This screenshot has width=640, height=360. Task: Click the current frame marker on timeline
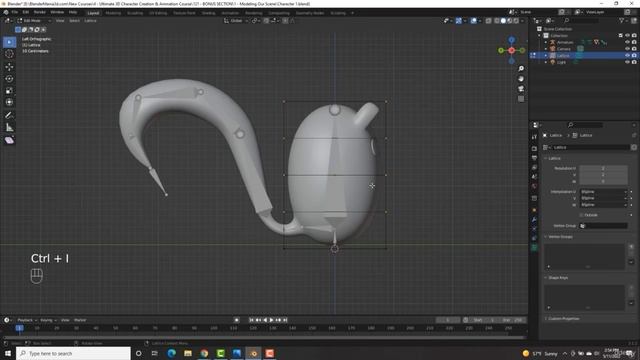pyautogui.click(x=20, y=328)
